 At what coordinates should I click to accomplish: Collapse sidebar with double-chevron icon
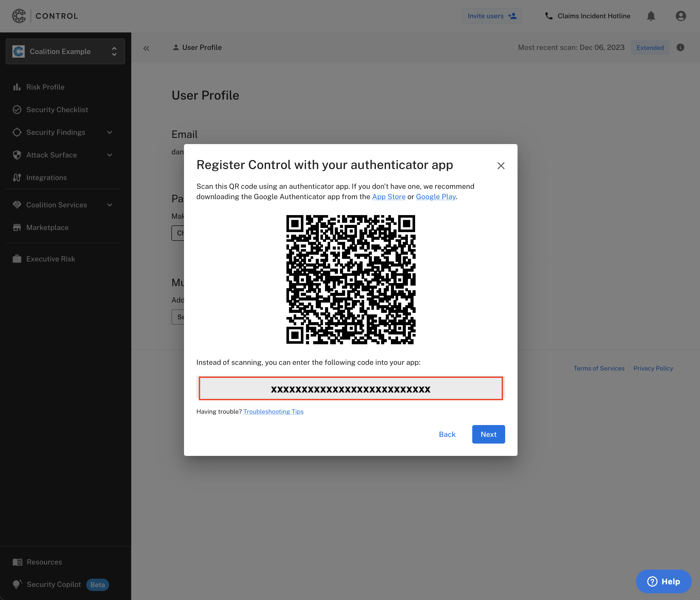(146, 48)
